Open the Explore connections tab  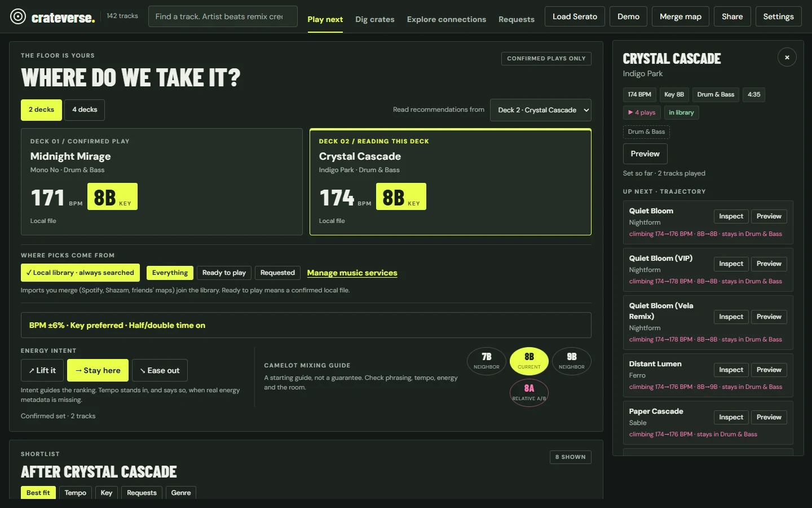[447, 19]
